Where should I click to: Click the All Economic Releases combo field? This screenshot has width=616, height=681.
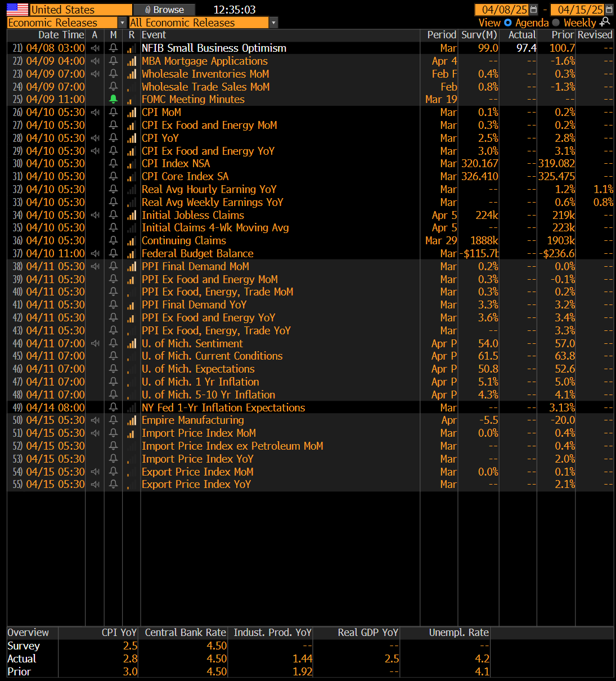(199, 23)
